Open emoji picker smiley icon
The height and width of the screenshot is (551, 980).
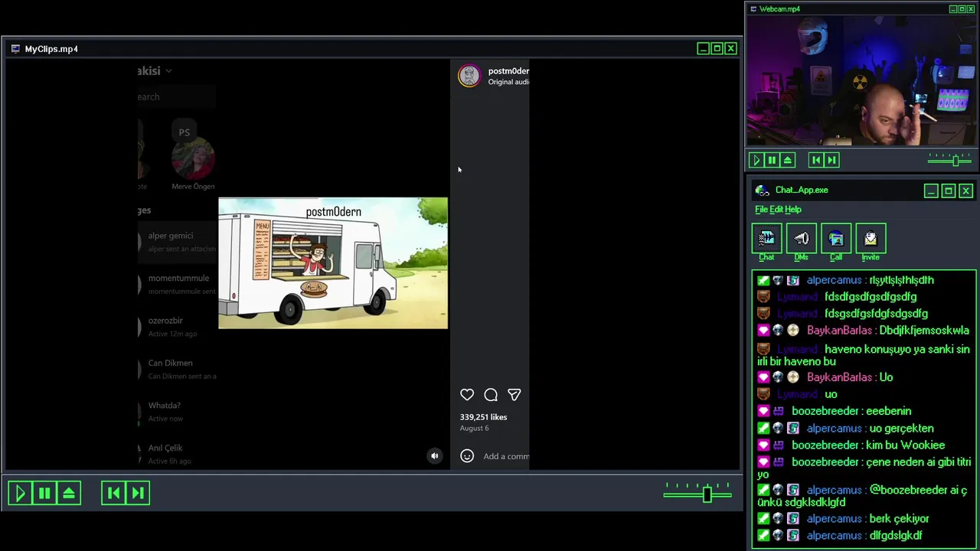click(x=467, y=456)
